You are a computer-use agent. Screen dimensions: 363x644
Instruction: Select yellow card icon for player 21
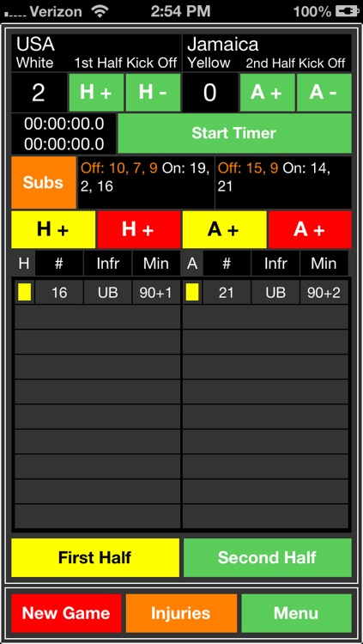(x=192, y=293)
